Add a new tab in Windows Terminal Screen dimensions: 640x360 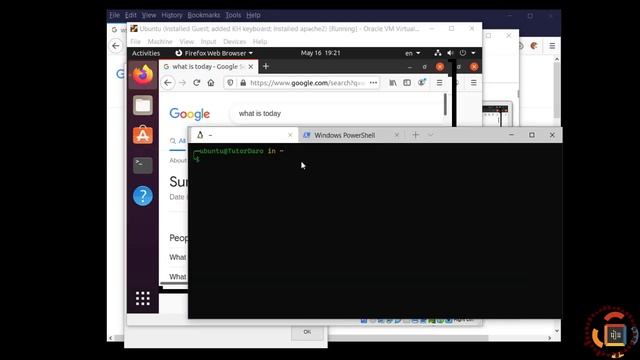click(x=416, y=135)
